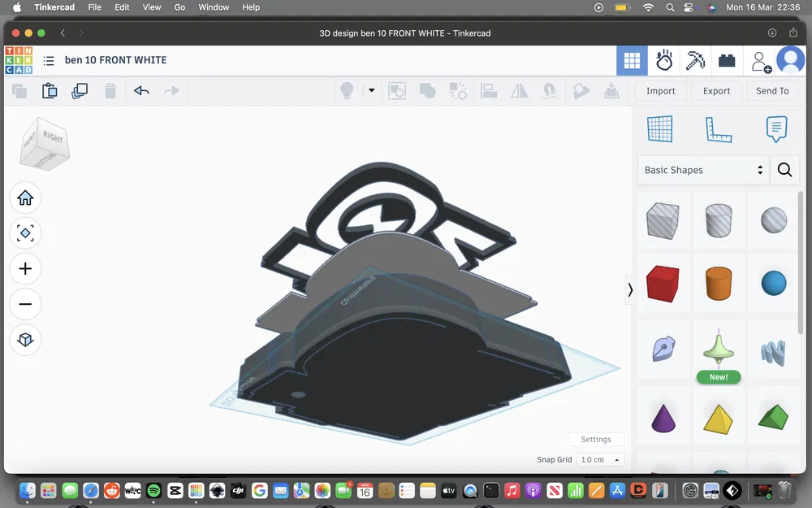Select the orange Cylinder shape
The width and height of the screenshot is (812, 508).
[719, 283]
